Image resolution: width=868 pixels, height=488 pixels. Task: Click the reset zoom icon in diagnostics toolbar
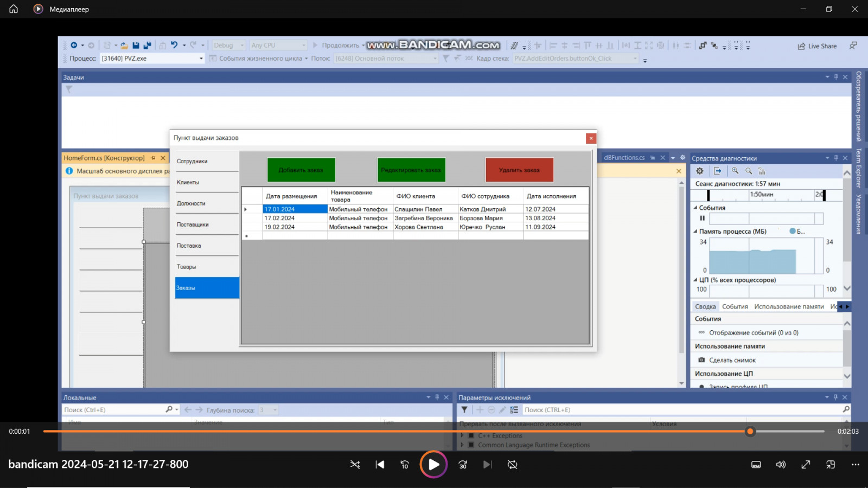[762, 171]
